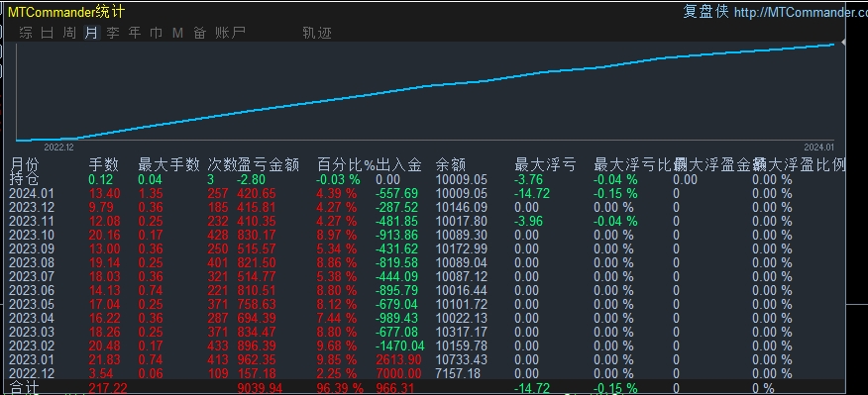Click the 2024.01 chart axis label
The width and height of the screenshot is (868, 395).
click(818, 148)
